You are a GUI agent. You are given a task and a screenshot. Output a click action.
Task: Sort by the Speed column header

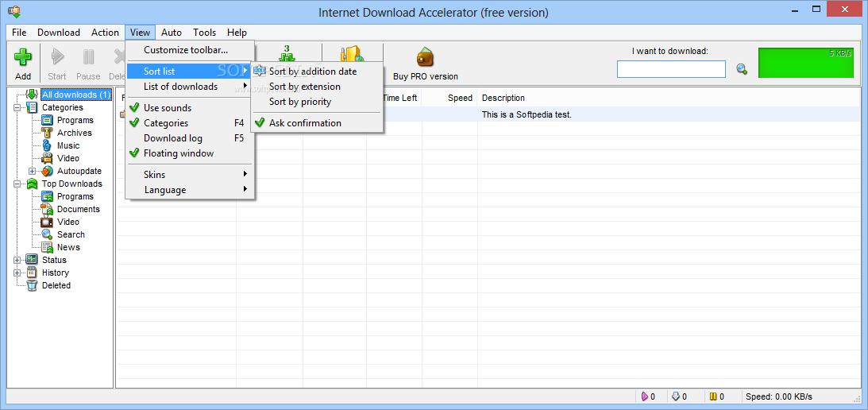(450, 98)
